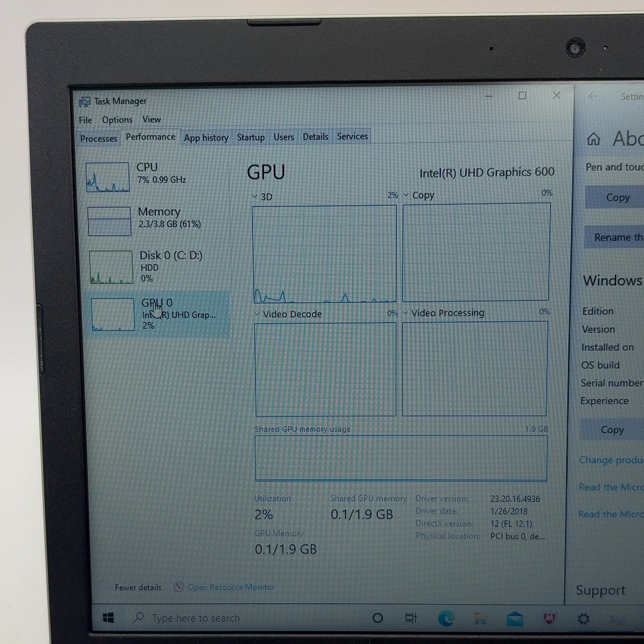Click the Utilization 2% value
This screenshot has width=644, height=644.
tap(264, 514)
